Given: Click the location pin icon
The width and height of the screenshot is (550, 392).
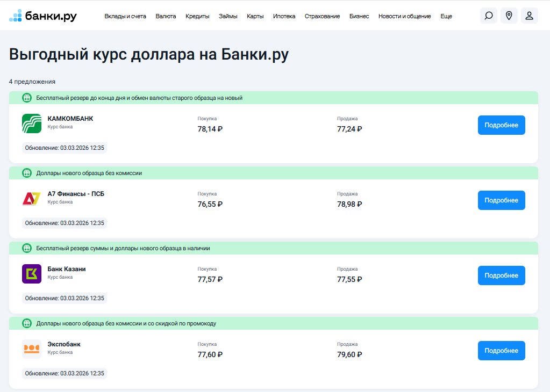Looking at the screenshot, I should tap(509, 16).
